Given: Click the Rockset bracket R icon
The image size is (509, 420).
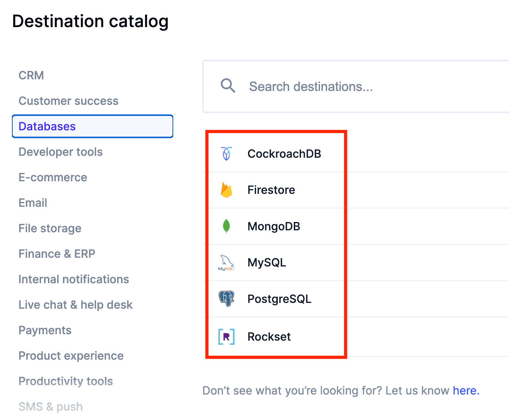Looking at the screenshot, I should 226,337.
